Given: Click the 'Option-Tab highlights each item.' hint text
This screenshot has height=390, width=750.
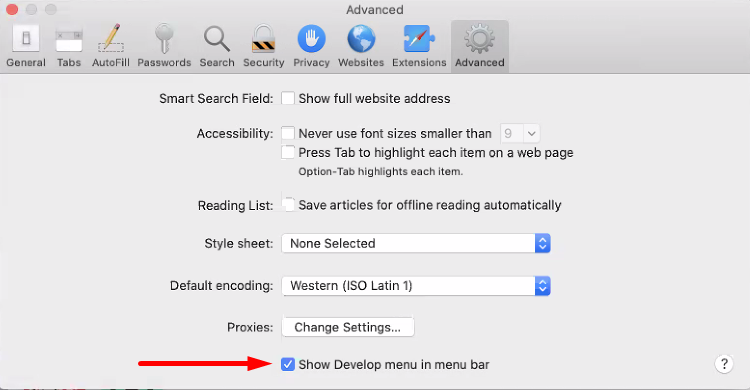Looking at the screenshot, I should click(x=381, y=171).
